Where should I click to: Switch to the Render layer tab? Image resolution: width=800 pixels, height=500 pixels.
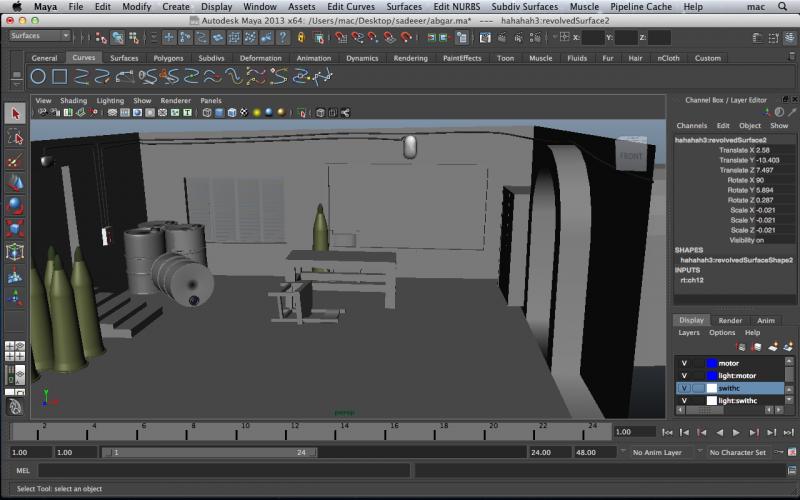click(730, 320)
